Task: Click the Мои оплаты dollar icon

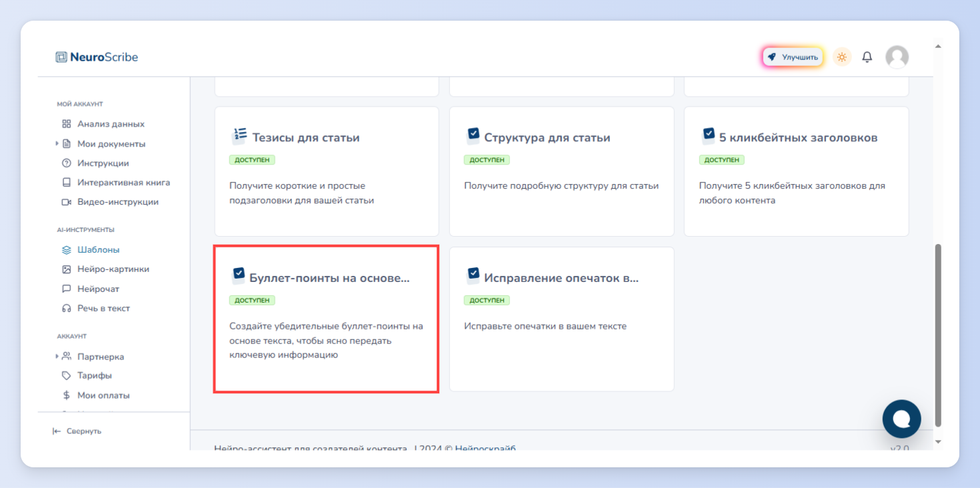Action: 66,395
